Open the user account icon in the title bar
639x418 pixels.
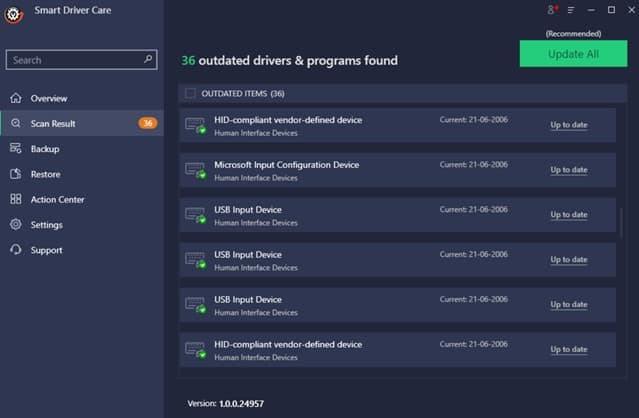click(551, 9)
